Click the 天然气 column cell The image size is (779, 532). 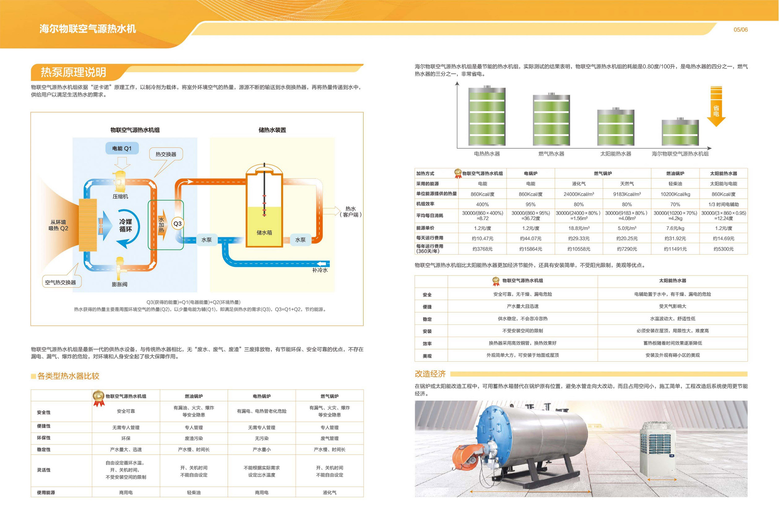coord(627,184)
